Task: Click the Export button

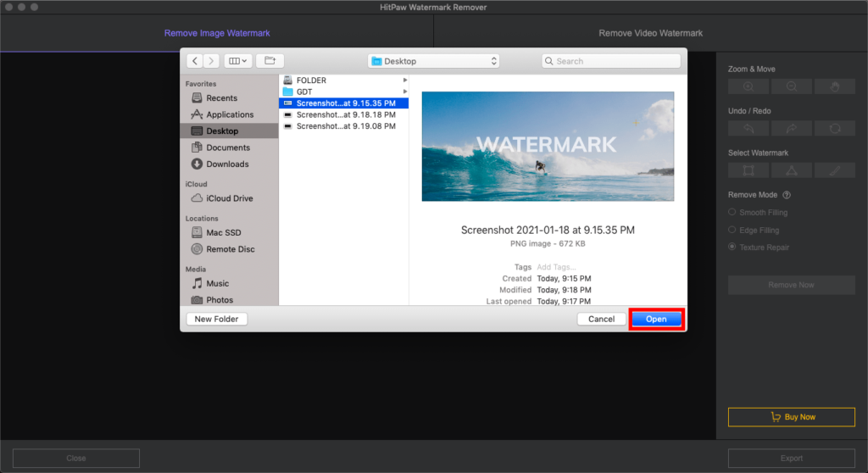Action: [x=791, y=458]
